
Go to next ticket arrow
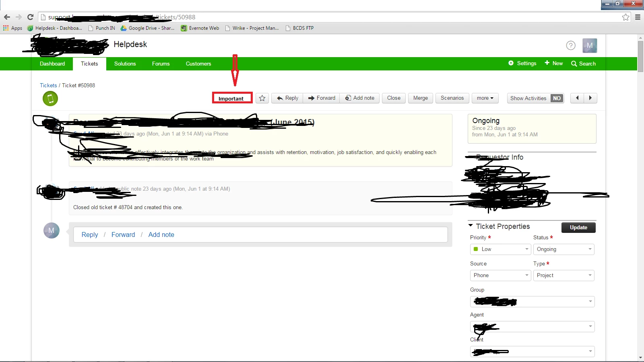pos(590,98)
